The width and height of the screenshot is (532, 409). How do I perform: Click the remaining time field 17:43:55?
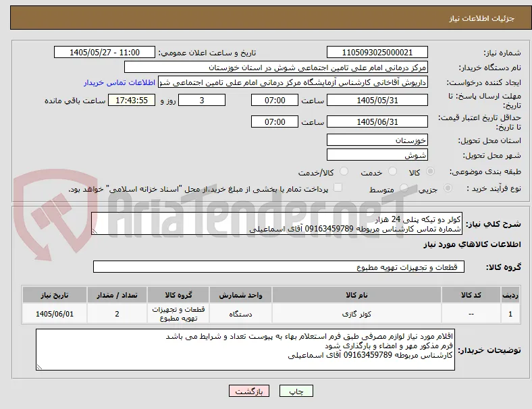click(132, 100)
